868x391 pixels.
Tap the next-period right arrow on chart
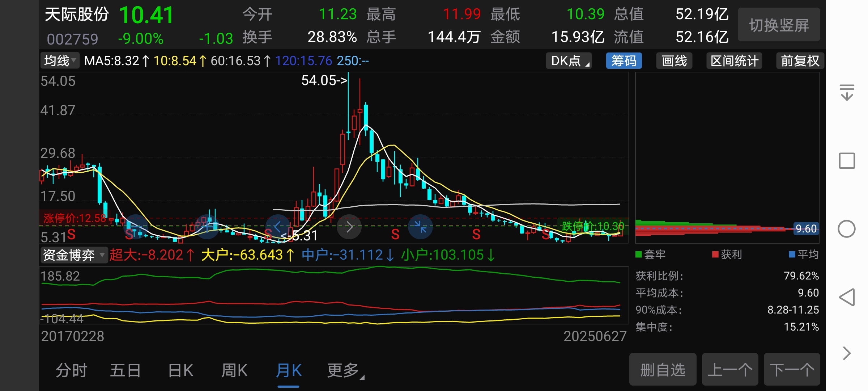coord(349,227)
